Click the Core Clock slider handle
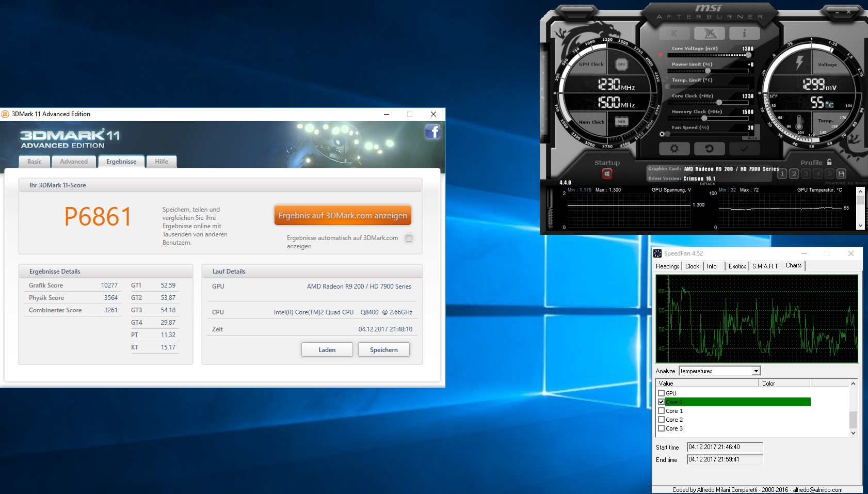868x494 pixels. coord(719,102)
